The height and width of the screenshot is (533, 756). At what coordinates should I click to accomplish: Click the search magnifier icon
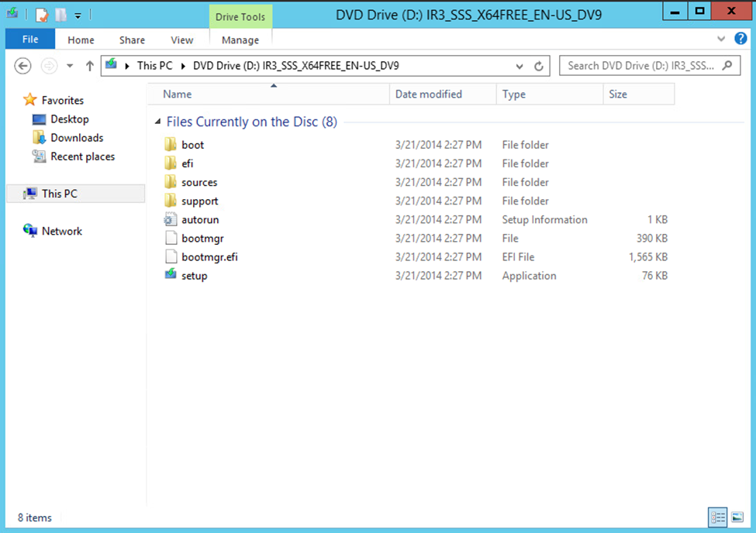[727, 66]
